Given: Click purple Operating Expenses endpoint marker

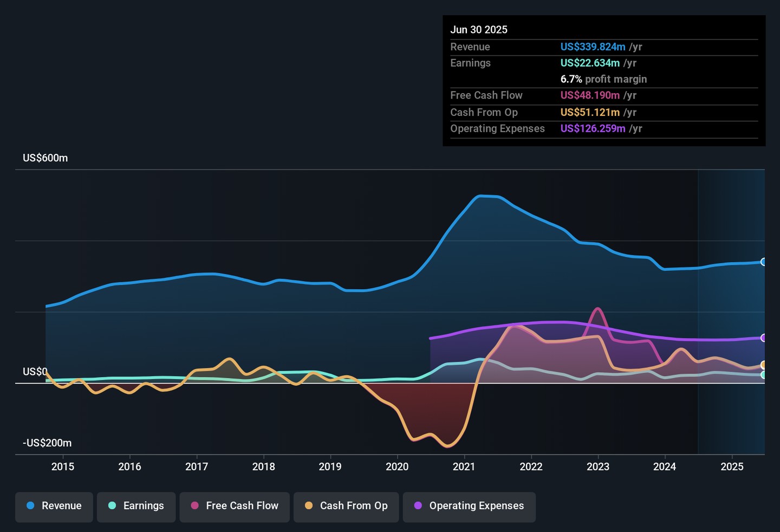Looking at the screenshot, I should [764, 338].
